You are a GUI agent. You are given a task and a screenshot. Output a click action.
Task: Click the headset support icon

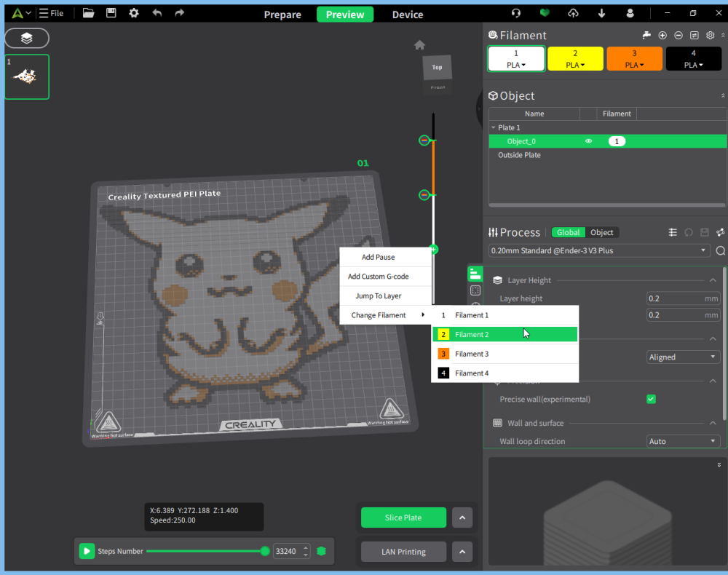pyautogui.click(x=516, y=13)
